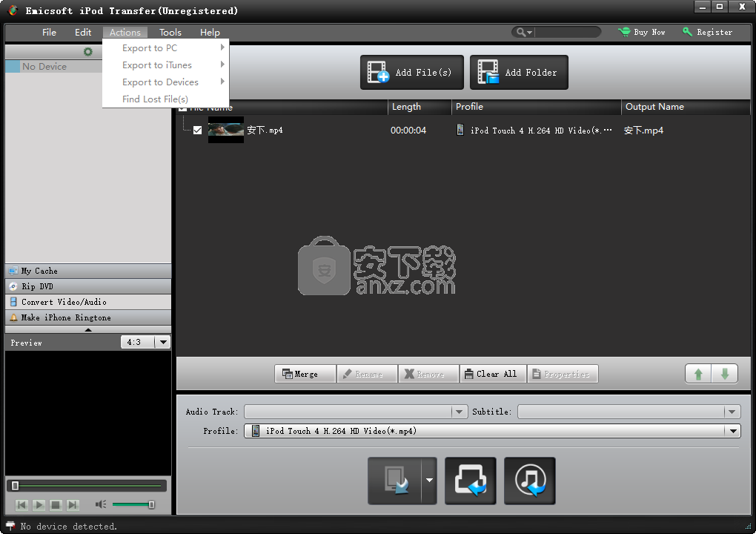
Task: Open the export to device dropdown arrow
Action: 429,481
